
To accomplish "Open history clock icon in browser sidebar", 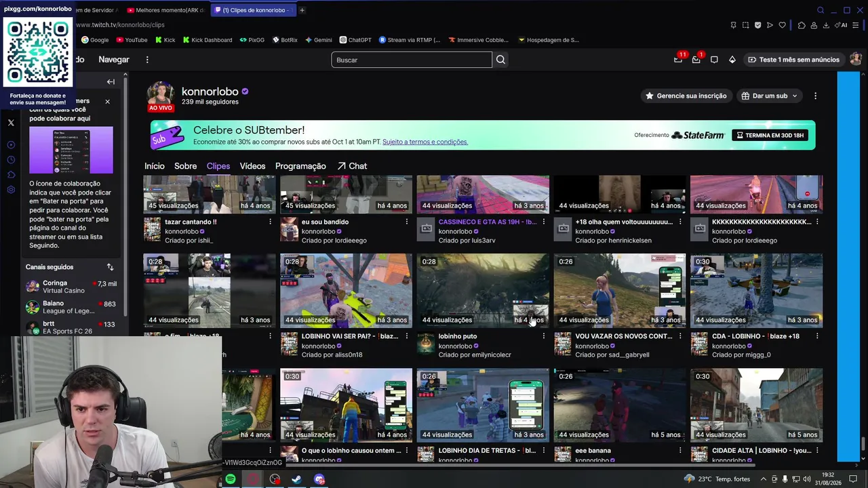I will pyautogui.click(x=11, y=160).
